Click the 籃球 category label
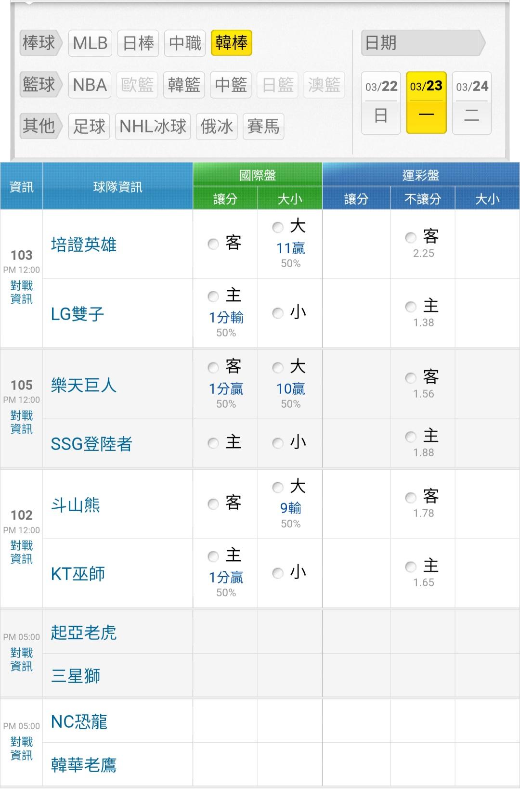This screenshot has height=812, width=520. [41, 85]
